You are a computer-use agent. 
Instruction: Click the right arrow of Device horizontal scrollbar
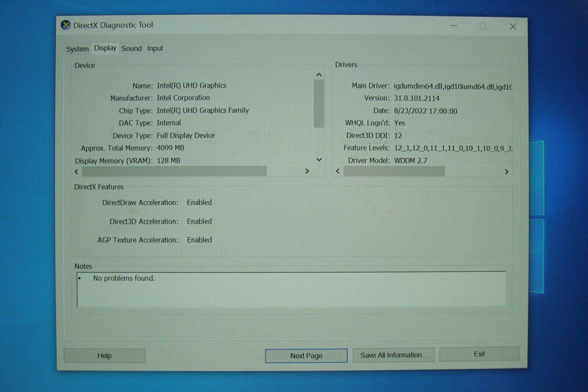point(307,171)
